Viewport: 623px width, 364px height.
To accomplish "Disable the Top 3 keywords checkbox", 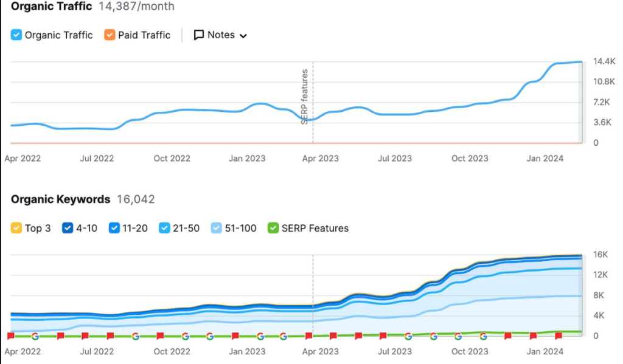I will (16, 228).
